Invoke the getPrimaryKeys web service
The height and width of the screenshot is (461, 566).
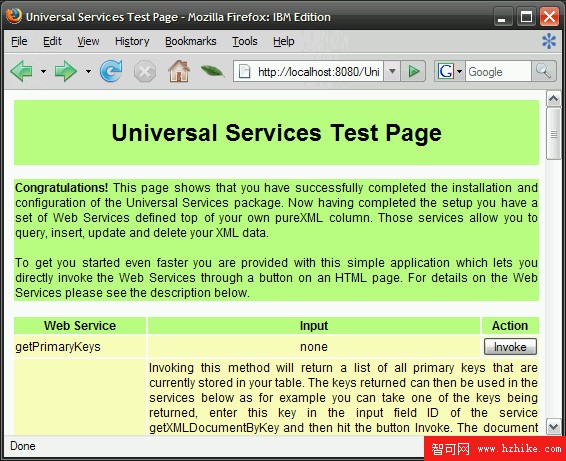coord(510,347)
